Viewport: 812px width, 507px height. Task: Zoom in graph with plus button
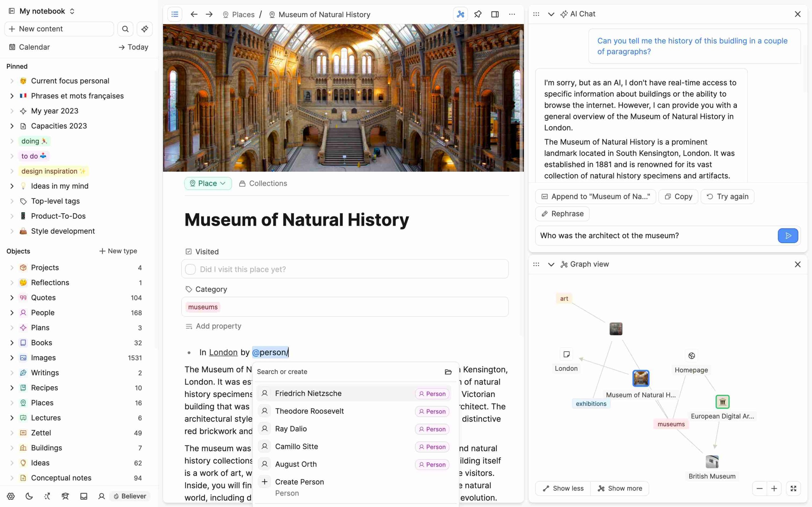click(x=774, y=488)
